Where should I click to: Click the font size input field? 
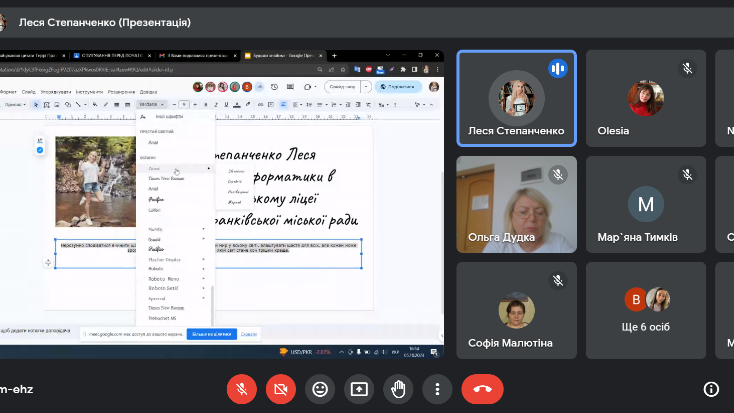coord(184,104)
